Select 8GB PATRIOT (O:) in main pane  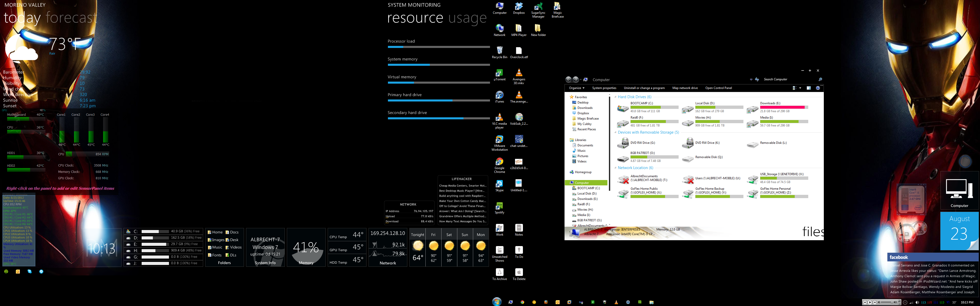click(647, 157)
